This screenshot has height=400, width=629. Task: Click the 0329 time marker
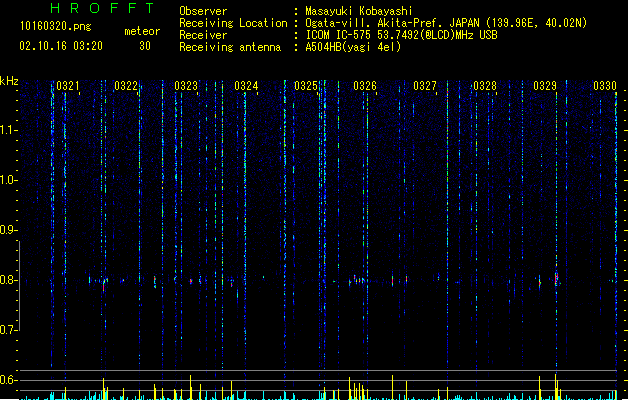(545, 86)
